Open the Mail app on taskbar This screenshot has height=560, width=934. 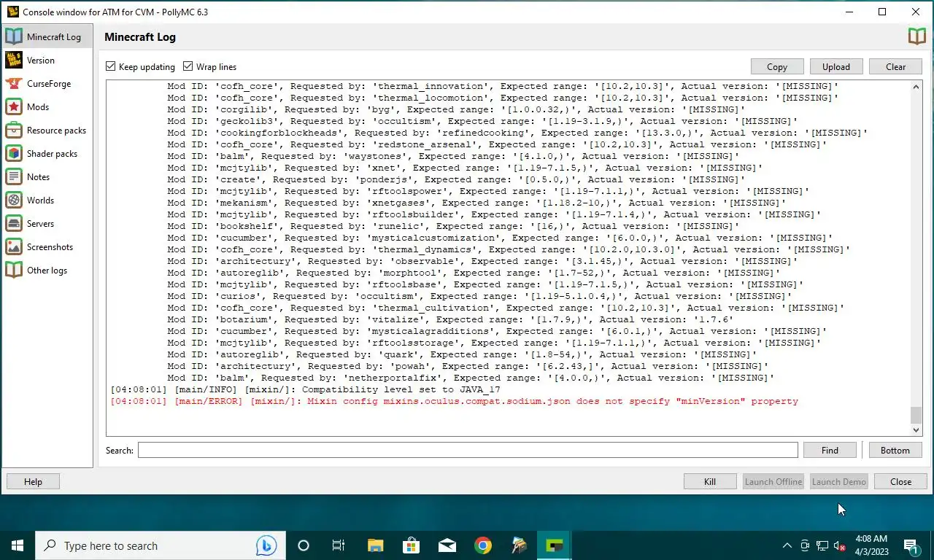click(447, 545)
